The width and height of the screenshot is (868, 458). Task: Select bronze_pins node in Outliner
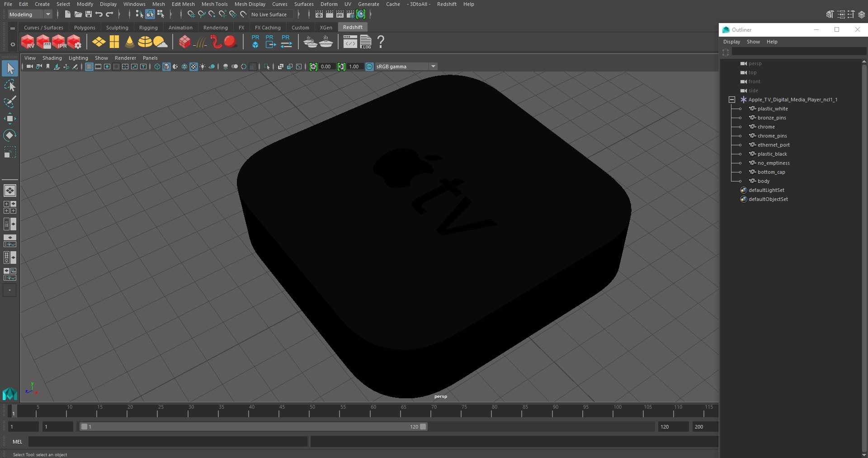pyautogui.click(x=772, y=118)
